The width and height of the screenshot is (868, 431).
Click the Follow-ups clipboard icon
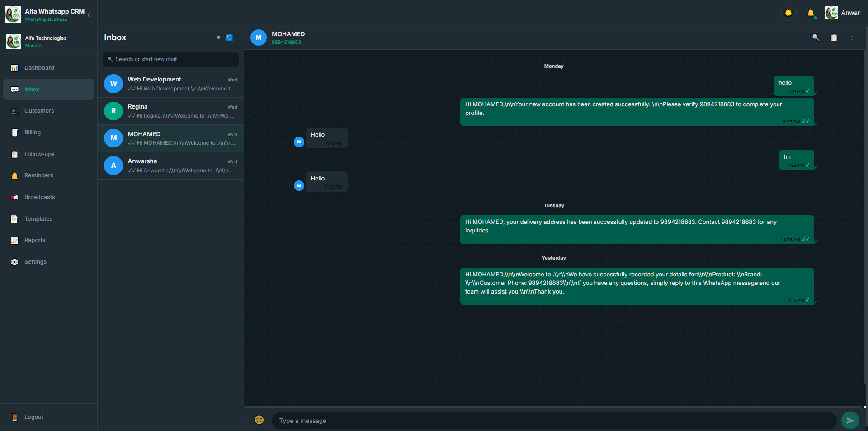[14, 154]
